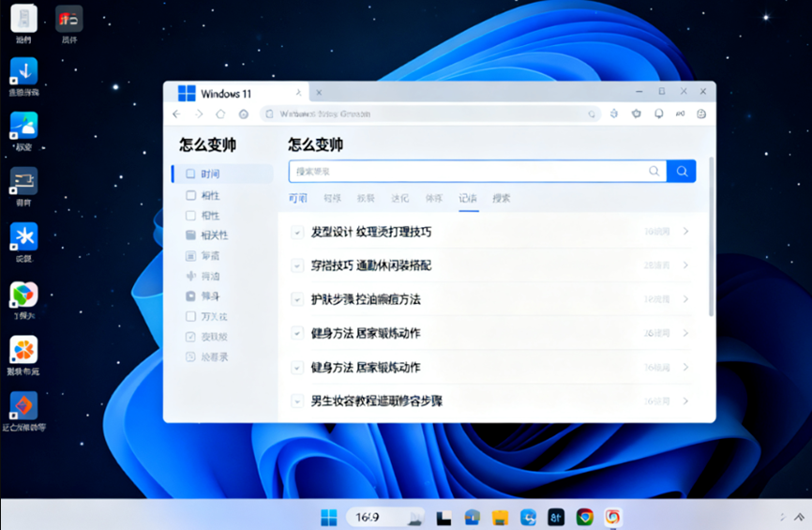Click the checked-box icon in the sidebar
The image size is (812, 530).
(190, 337)
